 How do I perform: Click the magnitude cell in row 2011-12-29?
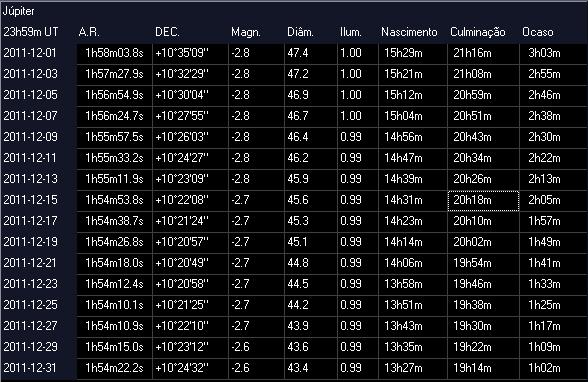(x=256, y=347)
